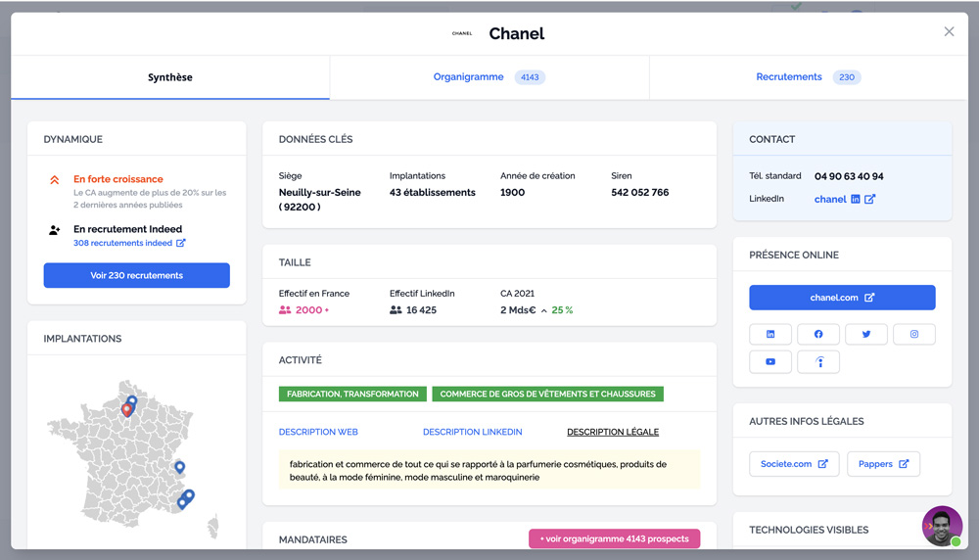The height and width of the screenshot is (560, 979).
Task: Click the external link icon next to 308 recrutements indeed
Action: click(x=180, y=243)
